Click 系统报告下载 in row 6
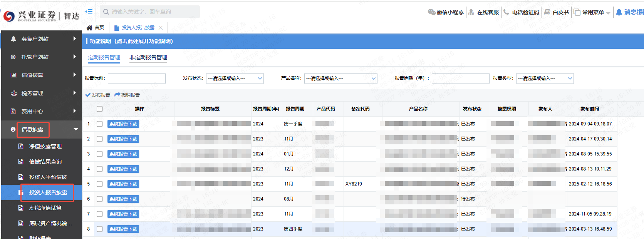Viewport: 644px width, 239px height. click(123, 199)
